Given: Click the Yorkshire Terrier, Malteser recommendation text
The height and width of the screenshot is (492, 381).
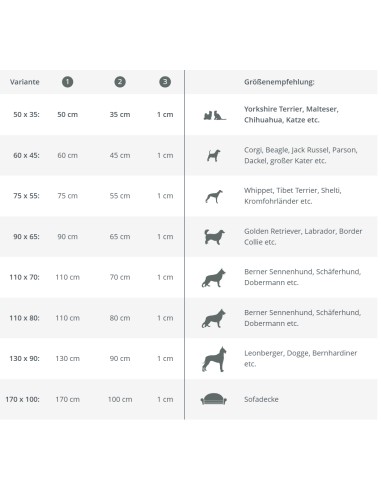Looking at the screenshot, I should pyautogui.click(x=291, y=114).
